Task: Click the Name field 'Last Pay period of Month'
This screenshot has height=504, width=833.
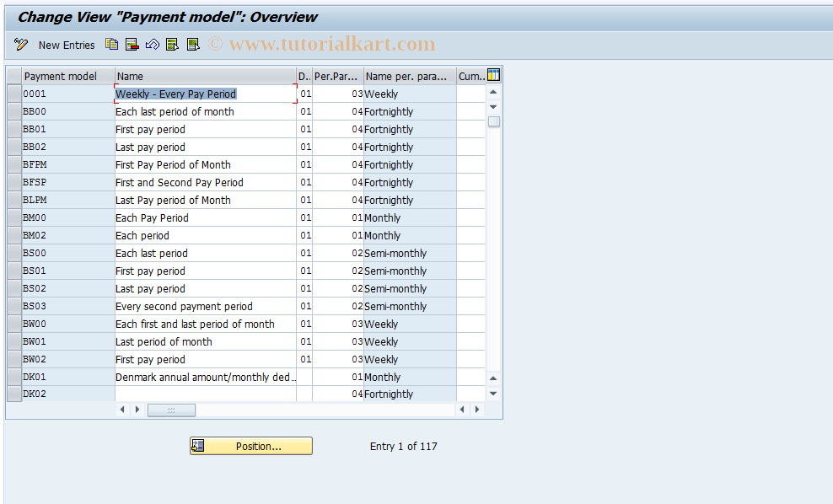Action: point(205,200)
